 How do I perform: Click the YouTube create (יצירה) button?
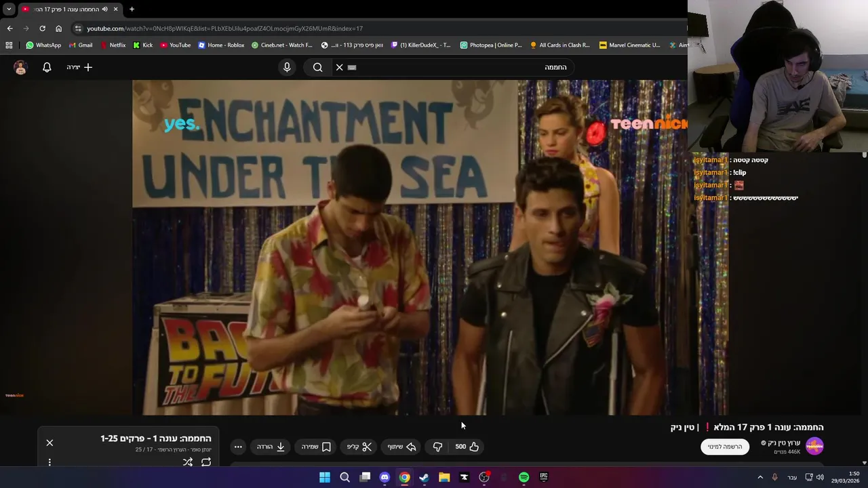click(79, 67)
